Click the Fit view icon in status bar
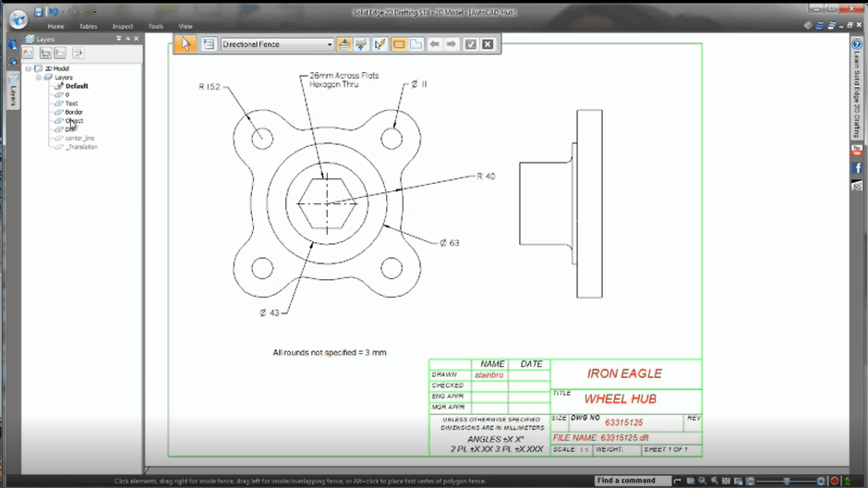This screenshot has height=488, width=868. [727, 481]
